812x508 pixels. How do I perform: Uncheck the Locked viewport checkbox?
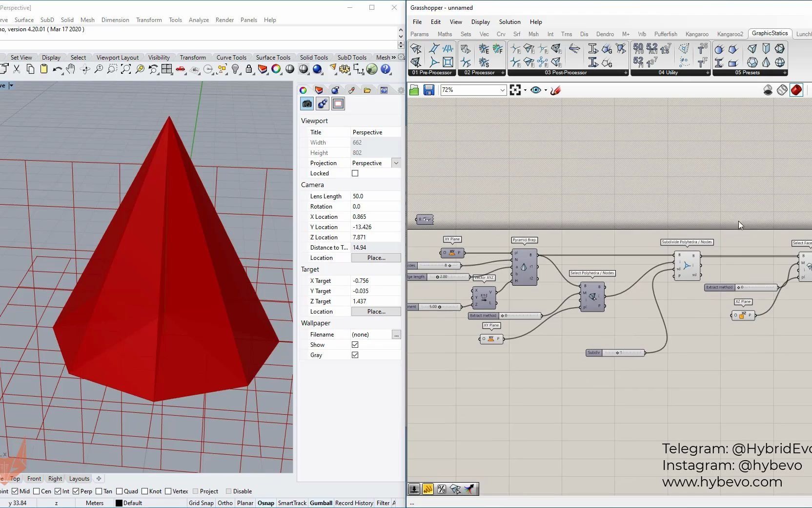355,173
